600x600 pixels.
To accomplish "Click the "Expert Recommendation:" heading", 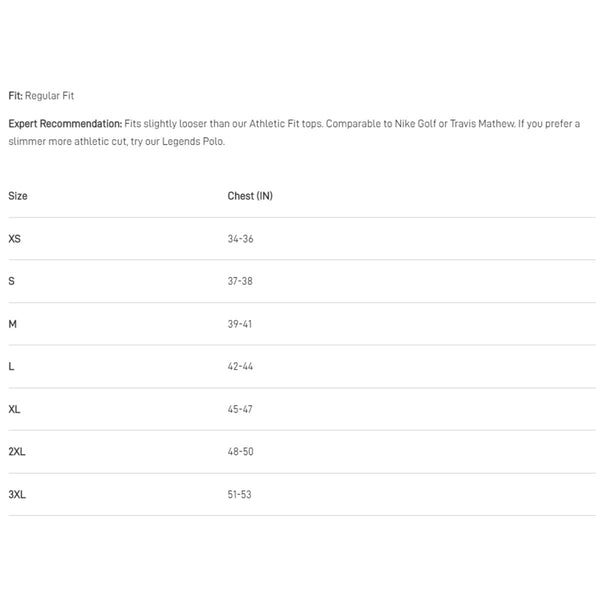I will coord(65,124).
